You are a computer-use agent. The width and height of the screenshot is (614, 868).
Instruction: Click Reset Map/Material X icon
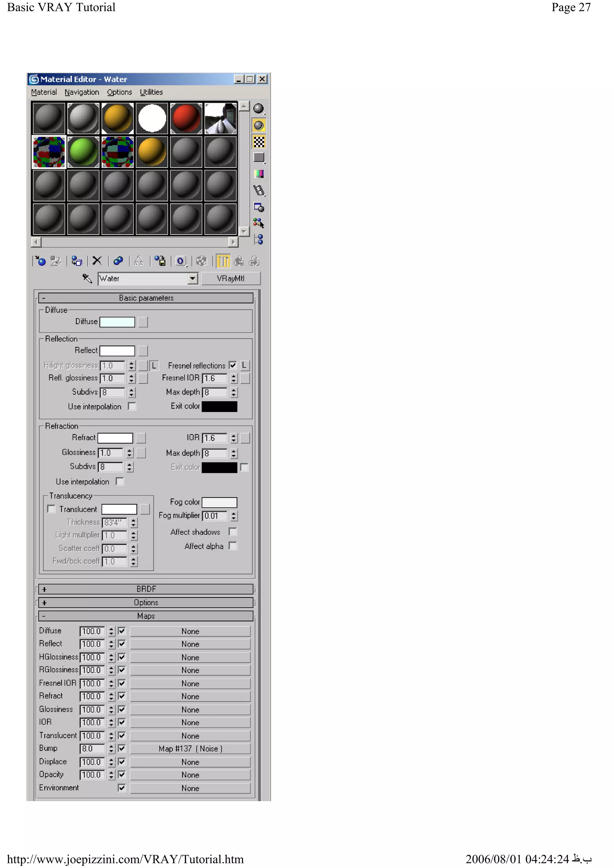pyautogui.click(x=97, y=261)
